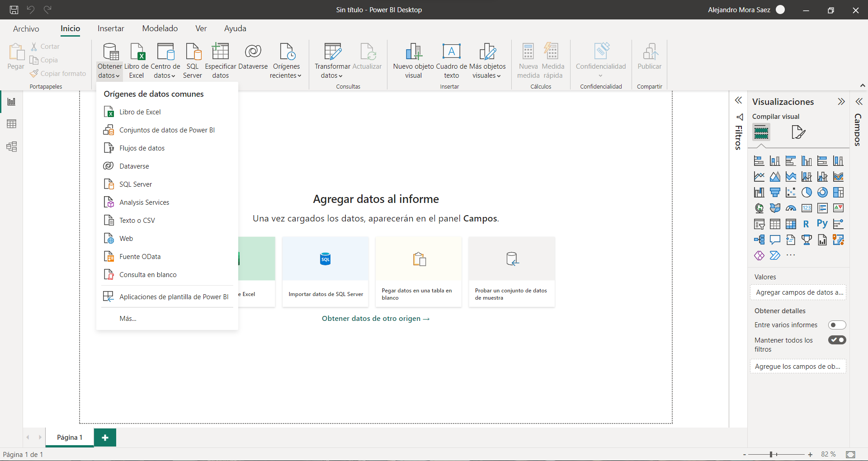
Task: Click Obtener datos de otro origen link
Action: (x=375, y=319)
